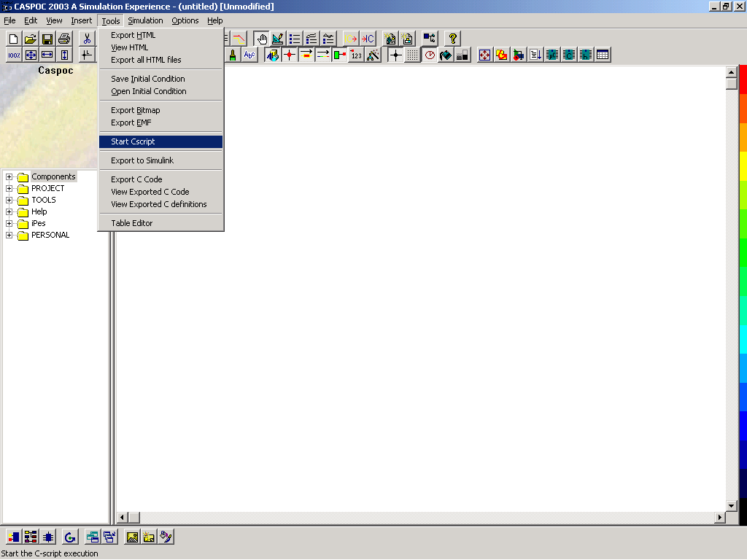Click the blue chip component icon in bottom toolbar
747x560 pixels.
(x=47, y=537)
